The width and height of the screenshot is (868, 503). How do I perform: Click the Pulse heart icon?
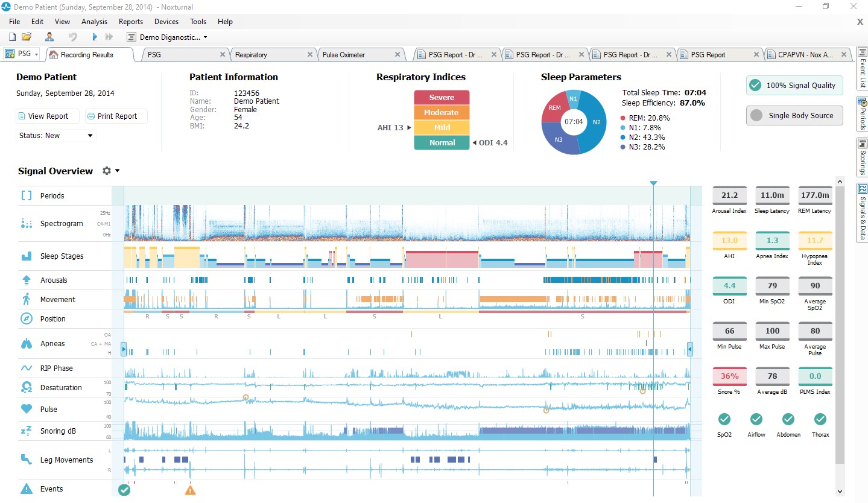(27, 409)
